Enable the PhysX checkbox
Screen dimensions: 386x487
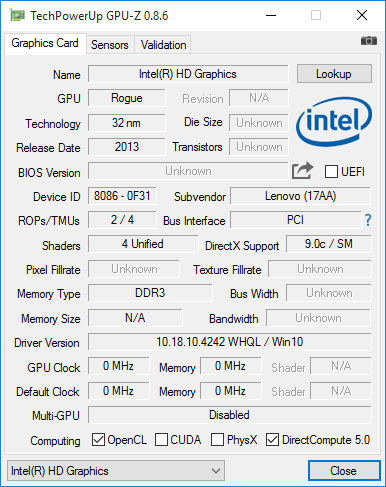tap(217, 440)
